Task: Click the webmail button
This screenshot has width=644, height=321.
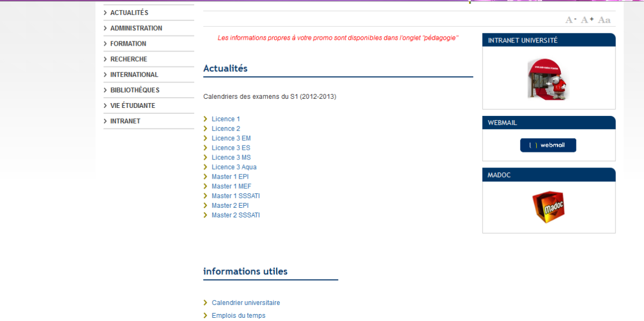Action: tap(548, 145)
